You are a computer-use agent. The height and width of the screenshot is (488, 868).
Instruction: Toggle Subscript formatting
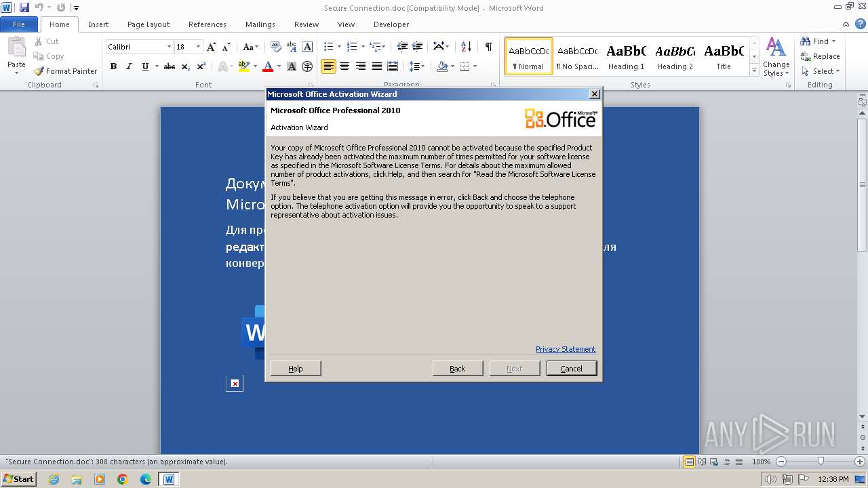[186, 66]
